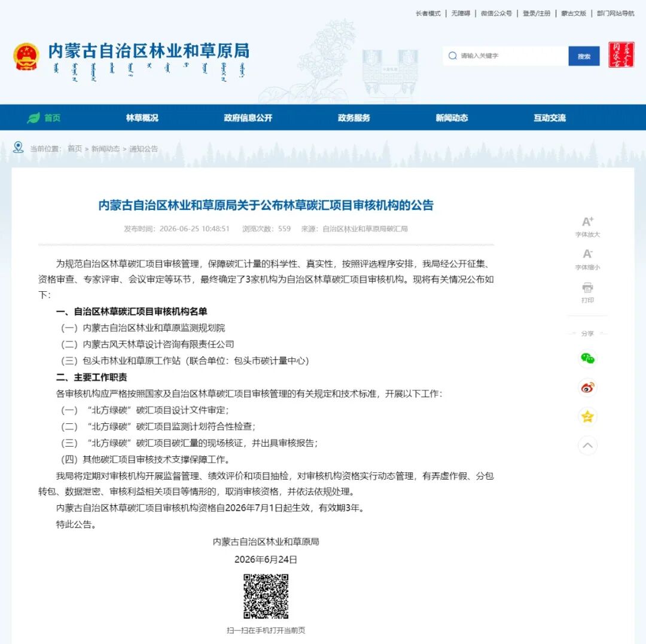Click the signature date 2026年6月24日
The height and width of the screenshot is (644, 646).
(x=266, y=560)
